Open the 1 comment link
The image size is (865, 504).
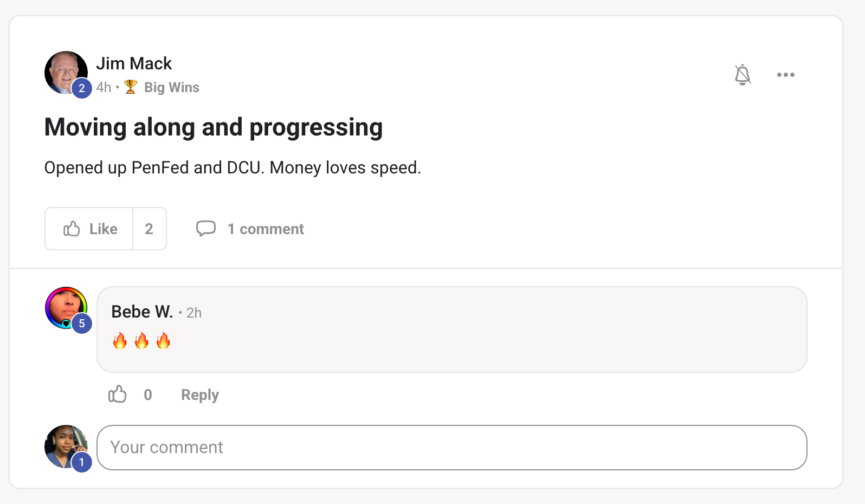(266, 229)
